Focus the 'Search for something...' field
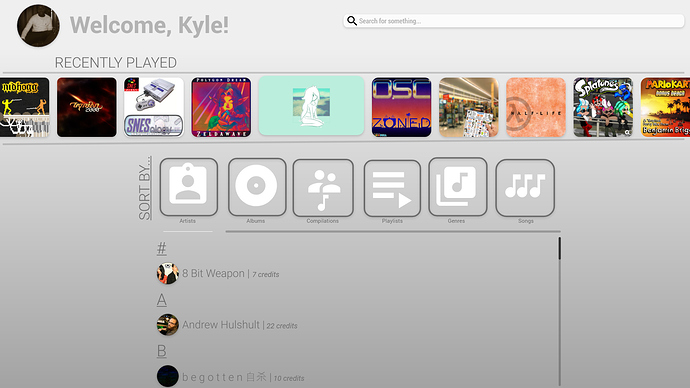Screen dimensions: 690x388 click(514, 21)
